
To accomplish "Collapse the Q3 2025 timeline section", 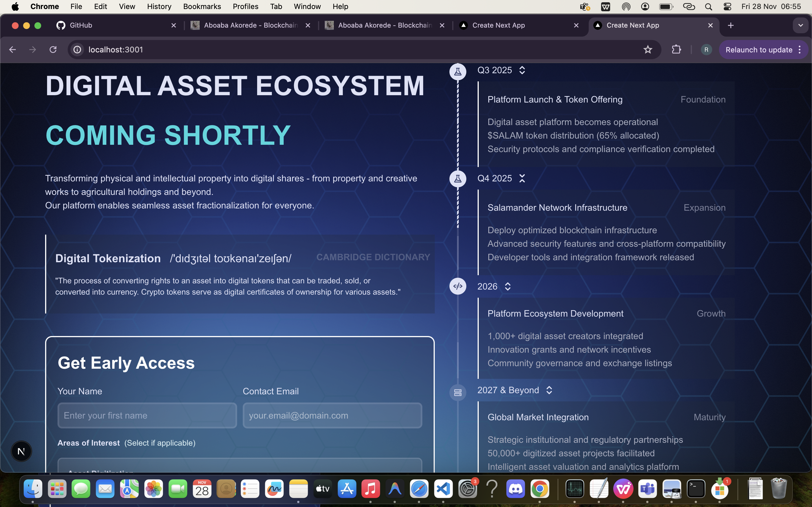I will pyautogui.click(x=522, y=70).
